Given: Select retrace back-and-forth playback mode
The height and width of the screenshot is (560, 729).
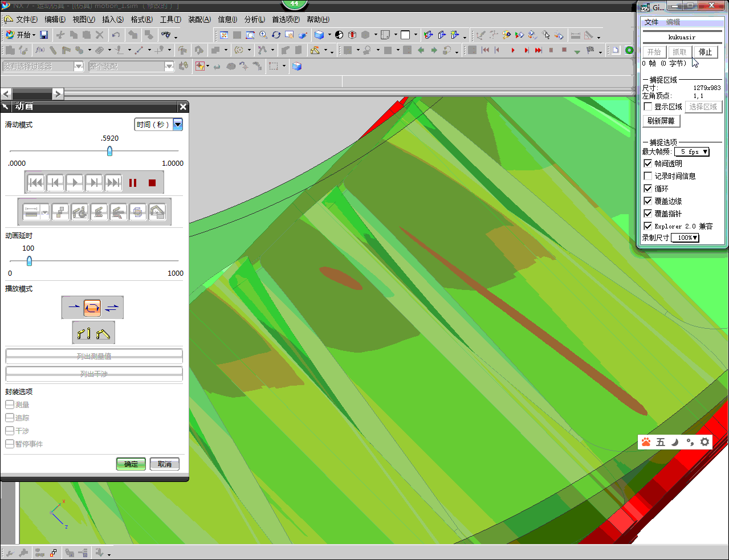Looking at the screenshot, I should (x=112, y=308).
